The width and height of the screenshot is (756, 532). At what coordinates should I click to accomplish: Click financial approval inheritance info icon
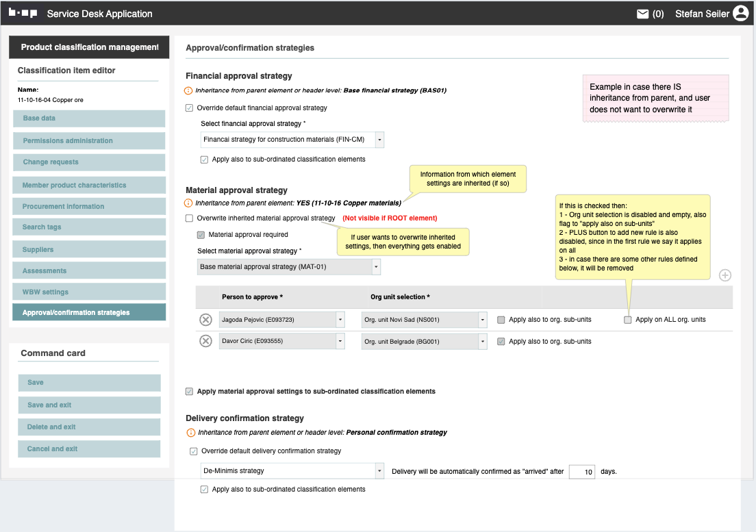pyautogui.click(x=189, y=90)
